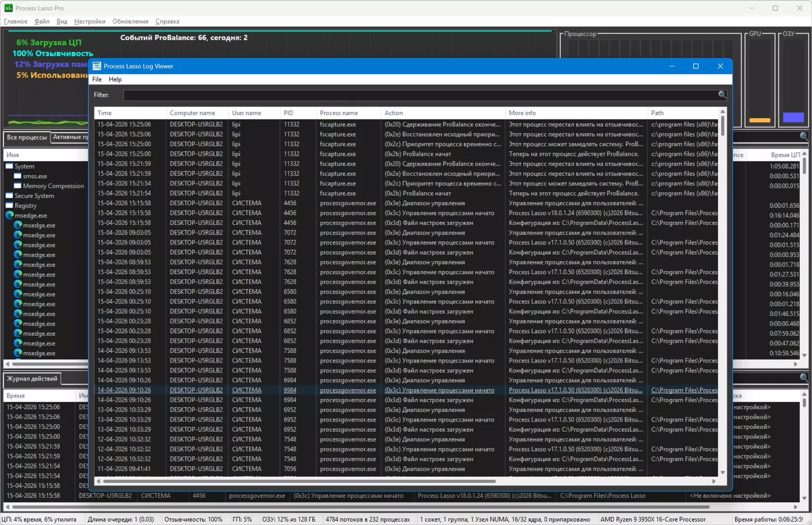Screen dimensions: 812x525
Task: Click the Action column header
Action: pos(394,113)
